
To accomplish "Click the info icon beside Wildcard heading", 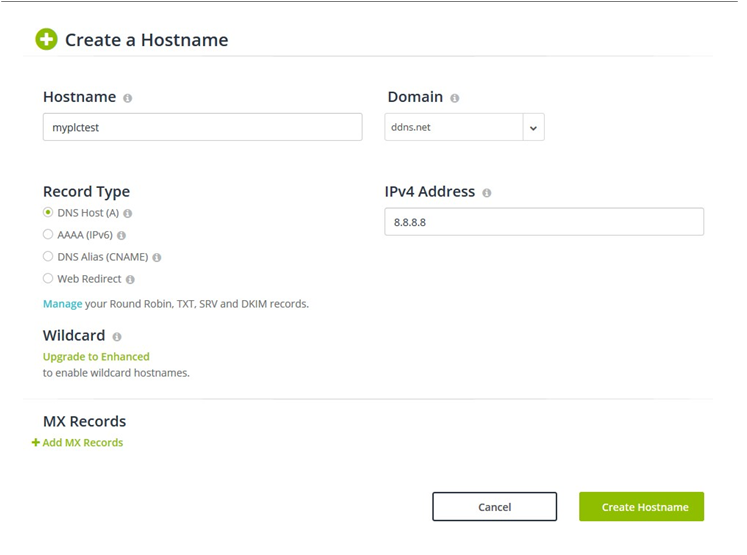I will [117, 338].
